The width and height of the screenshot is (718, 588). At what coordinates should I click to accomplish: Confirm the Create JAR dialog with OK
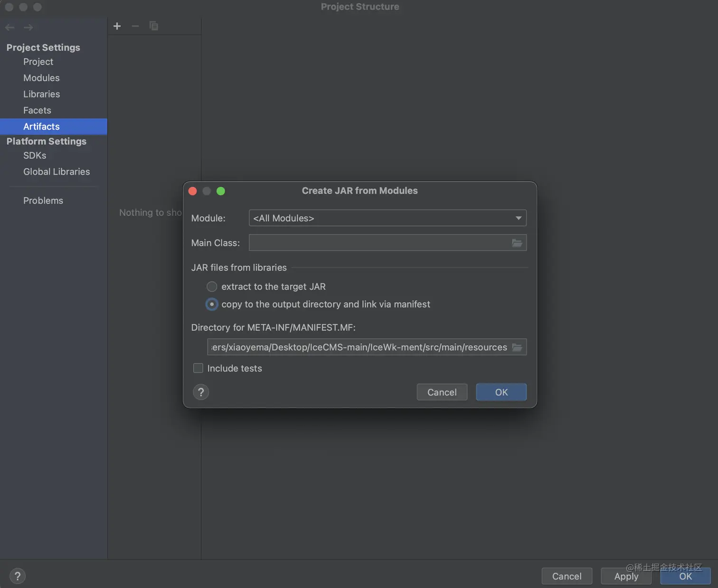(501, 392)
